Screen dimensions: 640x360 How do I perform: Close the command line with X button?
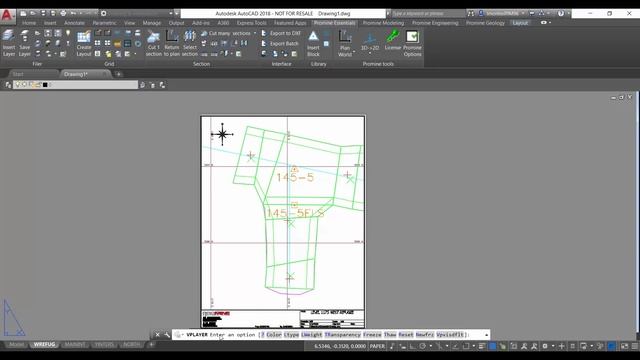pos(158,335)
